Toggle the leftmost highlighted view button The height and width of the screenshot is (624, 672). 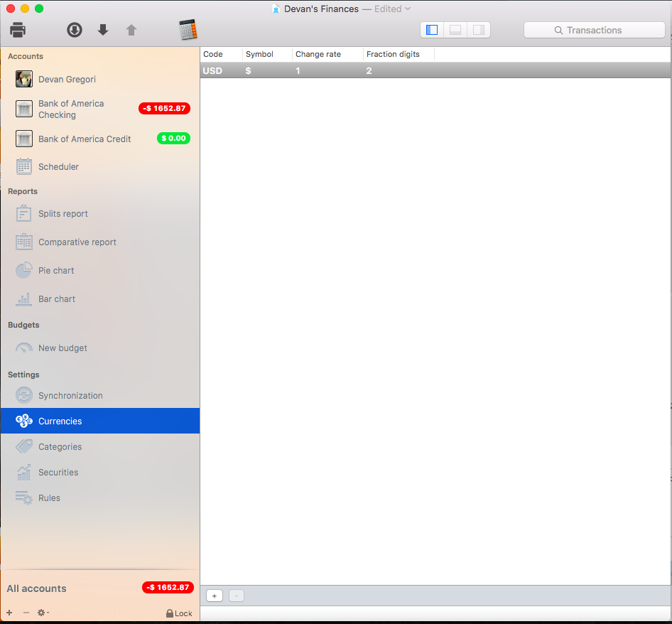pos(432,30)
